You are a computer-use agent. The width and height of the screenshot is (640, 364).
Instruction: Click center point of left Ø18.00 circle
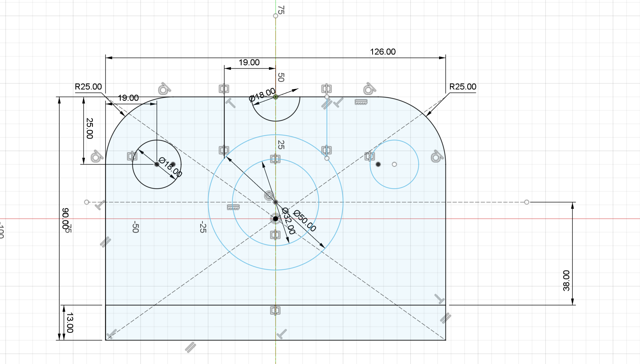tap(157, 165)
